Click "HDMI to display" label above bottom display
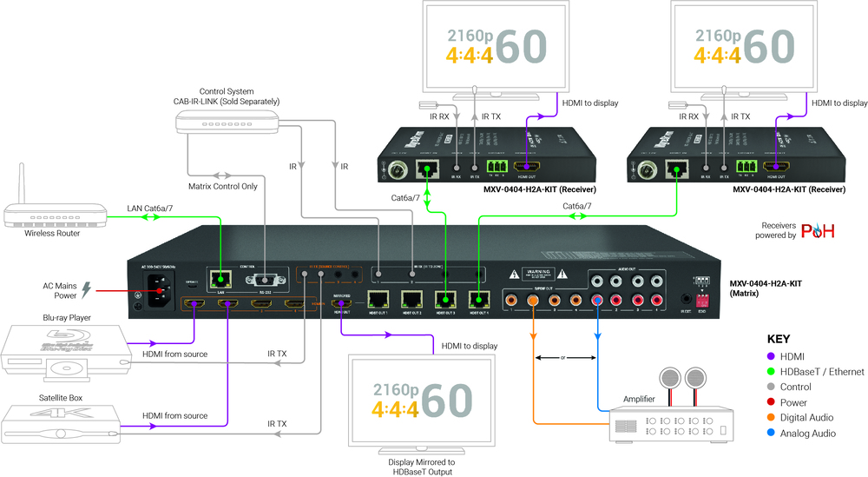Viewport: 868px width, 477px height. pyautogui.click(x=470, y=346)
